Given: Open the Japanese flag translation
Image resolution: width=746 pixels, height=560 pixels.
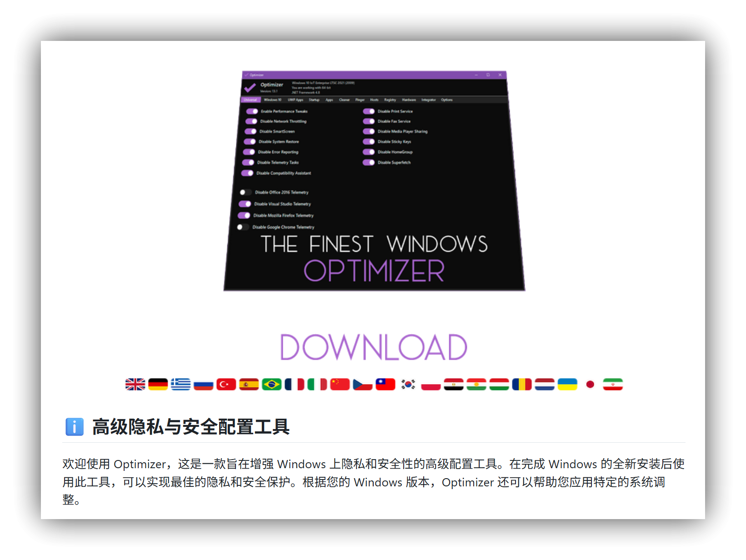Looking at the screenshot, I should [590, 385].
